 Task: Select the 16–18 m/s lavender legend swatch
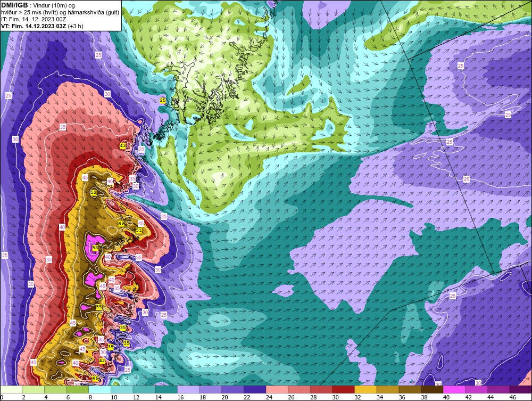point(188,389)
